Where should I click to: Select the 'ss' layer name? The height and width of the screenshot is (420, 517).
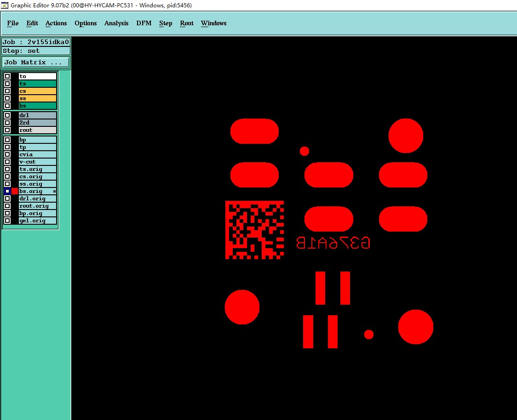(x=37, y=98)
